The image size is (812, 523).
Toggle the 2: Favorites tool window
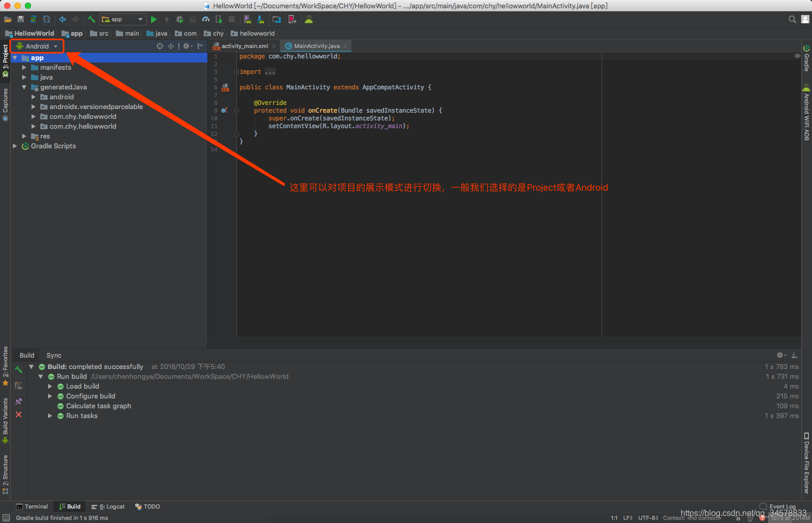(5, 366)
